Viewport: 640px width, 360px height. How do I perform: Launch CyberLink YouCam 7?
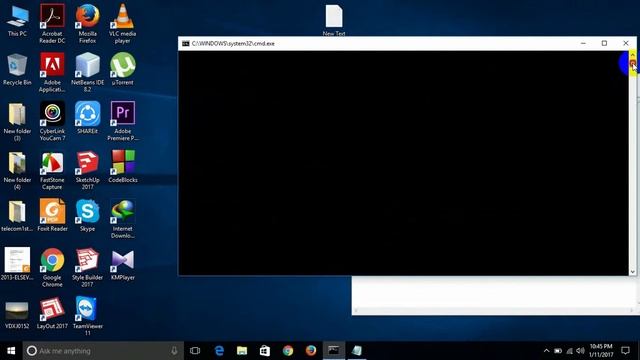click(x=52, y=122)
